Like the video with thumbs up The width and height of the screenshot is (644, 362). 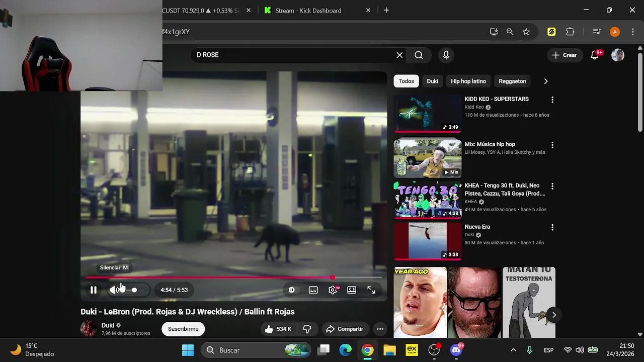point(278,329)
